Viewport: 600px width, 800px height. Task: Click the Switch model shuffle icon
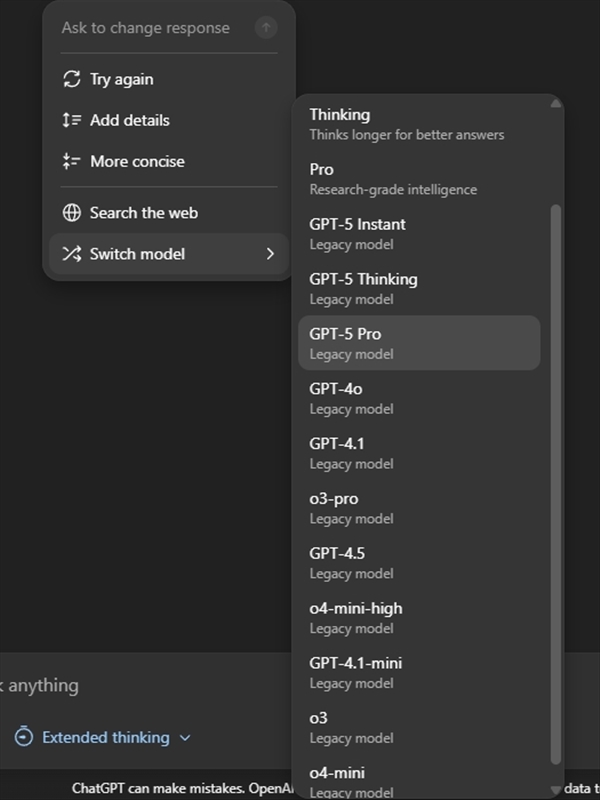(x=71, y=254)
